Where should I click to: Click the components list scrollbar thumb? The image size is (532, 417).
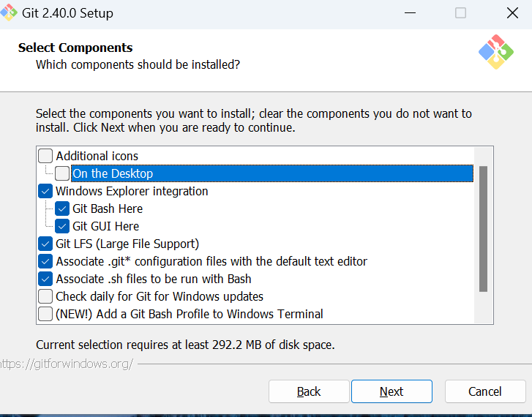(x=483, y=229)
